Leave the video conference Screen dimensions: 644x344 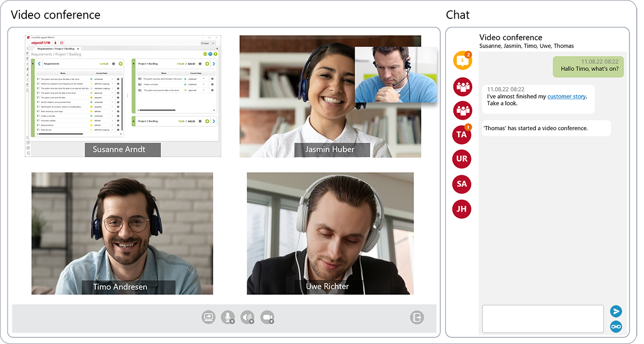pos(417,317)
